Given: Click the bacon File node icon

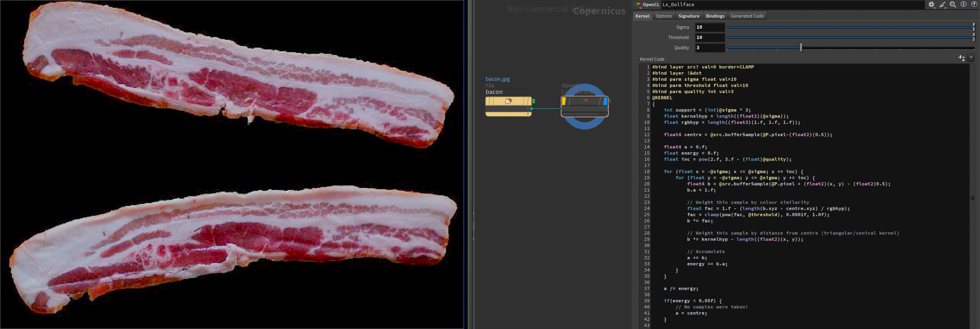Looking at the screenshot, I should (x=508, y=101).
